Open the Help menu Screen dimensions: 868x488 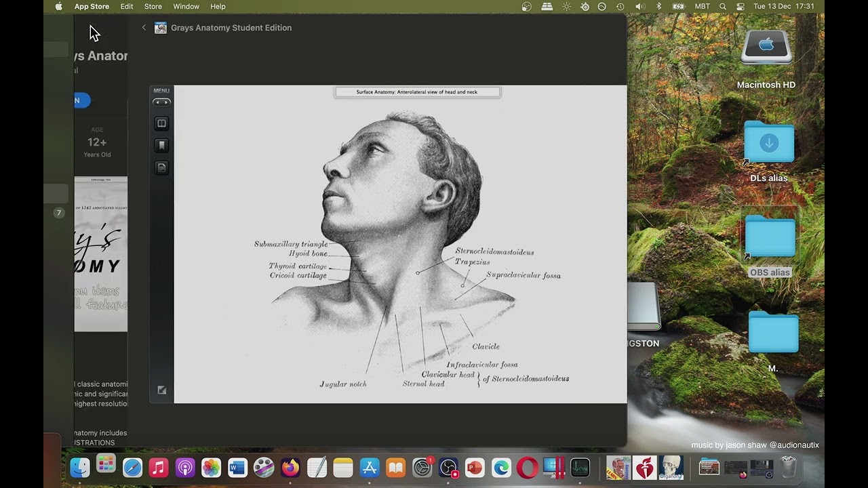click(218, 6)
